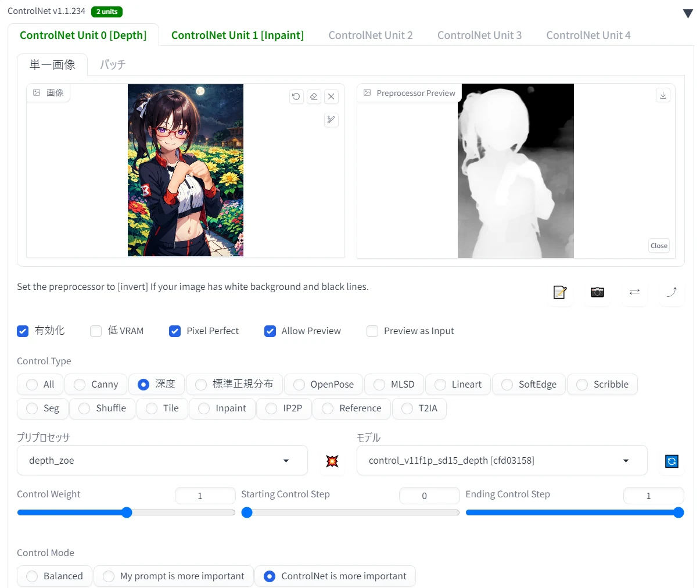
Task: Open the ControlNet Unit 3 tab
Action: click(479, 35)
